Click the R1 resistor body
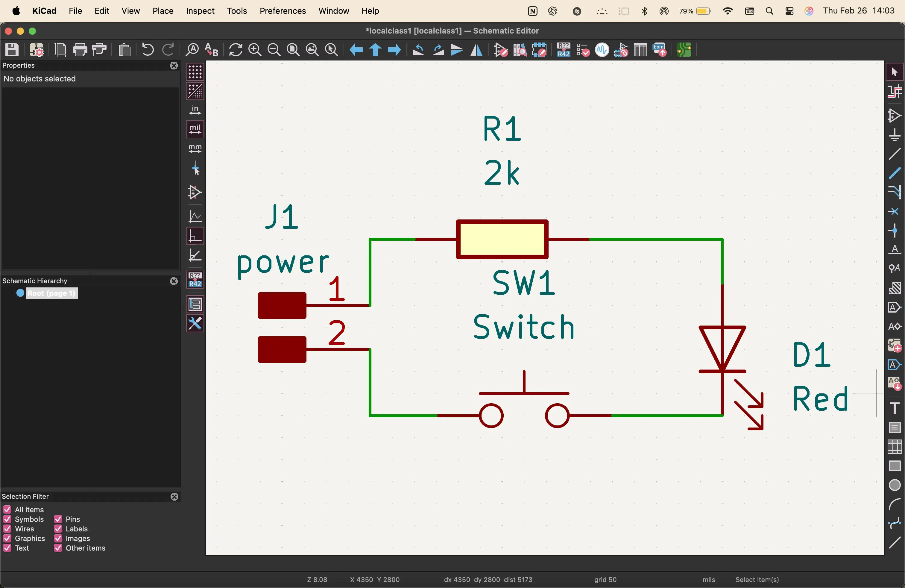905x588 pixels. click(x=502, y=239)
